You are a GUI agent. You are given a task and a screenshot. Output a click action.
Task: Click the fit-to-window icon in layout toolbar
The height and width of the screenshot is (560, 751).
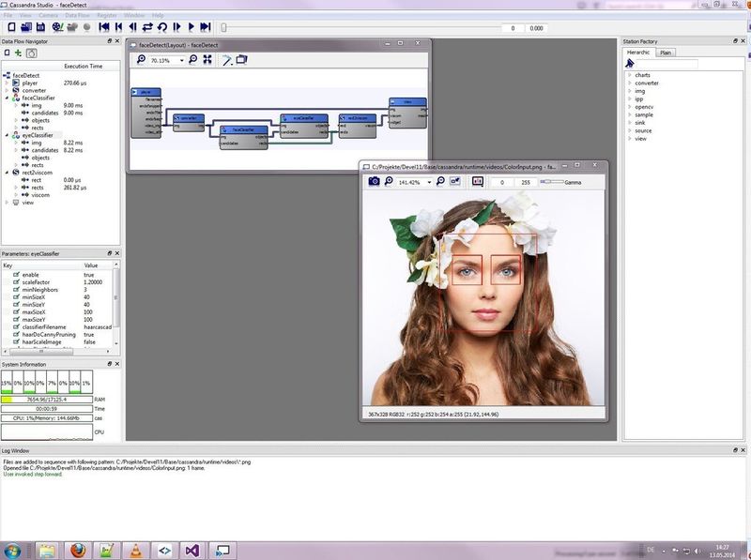(x=207, y=59)
